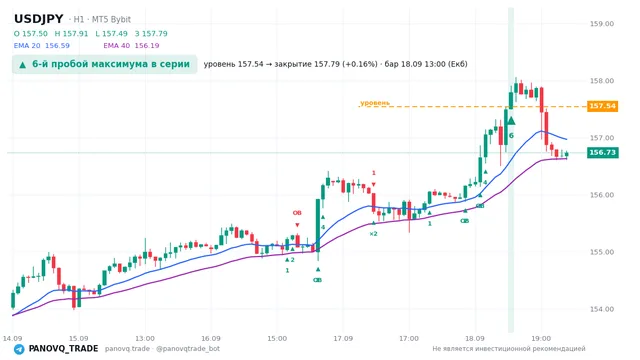Click the breakout summary line with уровень → закрытие 157.79
The height and width of the screenshot is (360, 640).
coord(336,64)
